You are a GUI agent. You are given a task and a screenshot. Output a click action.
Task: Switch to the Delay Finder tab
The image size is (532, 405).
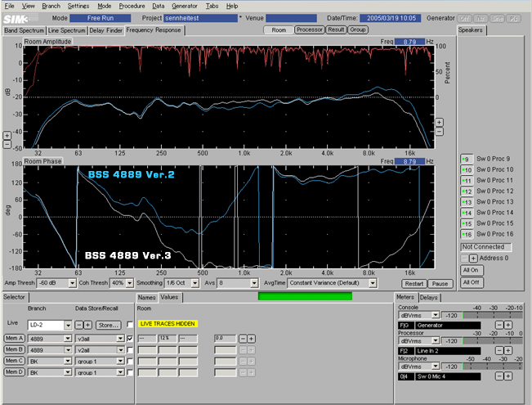tap(106, 30)
